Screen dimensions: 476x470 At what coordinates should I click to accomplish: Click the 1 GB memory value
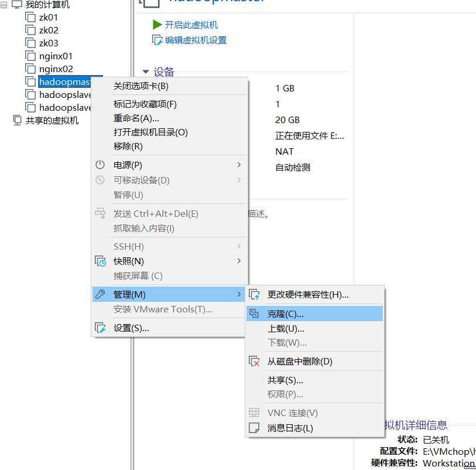pyautogui.click(x=285, y=88)
